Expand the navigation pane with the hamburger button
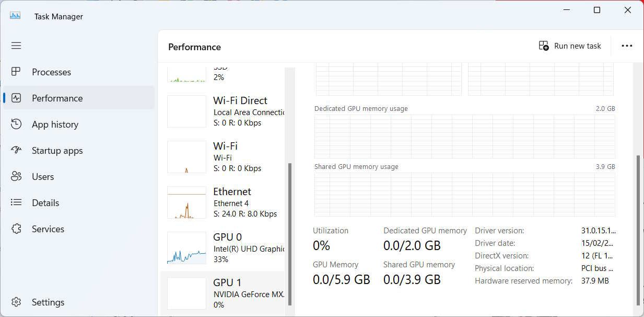 (16, 46)
